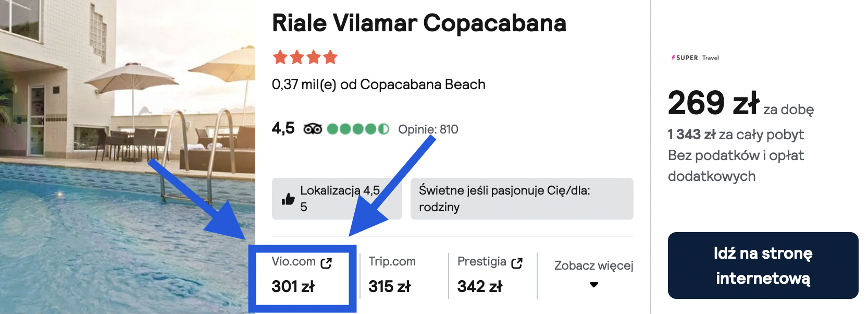Click the TripAdvisor owl logo
868x314 pixels.
point(313,128)
